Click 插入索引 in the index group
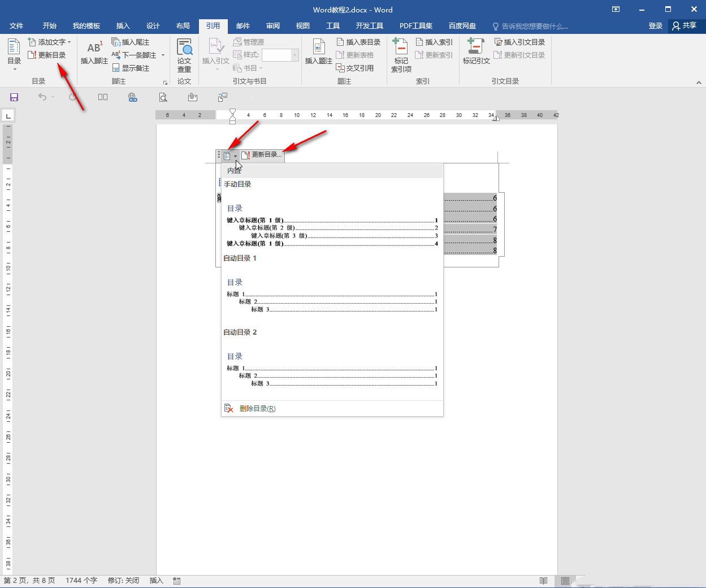The image size is (706, 588). click(434, 42)
